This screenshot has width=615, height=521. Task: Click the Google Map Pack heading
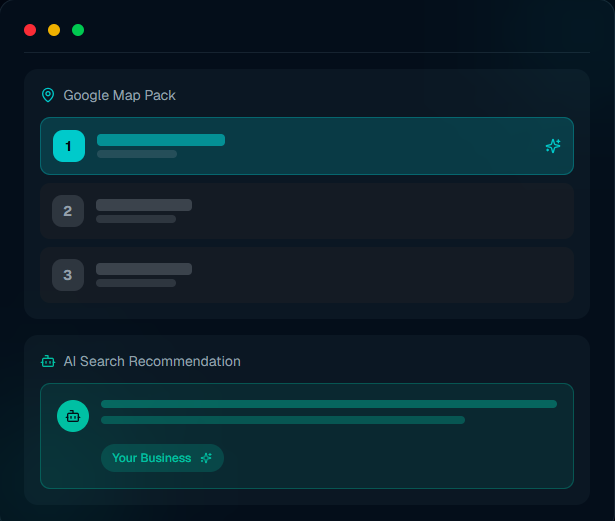click(x=119, y=95)
